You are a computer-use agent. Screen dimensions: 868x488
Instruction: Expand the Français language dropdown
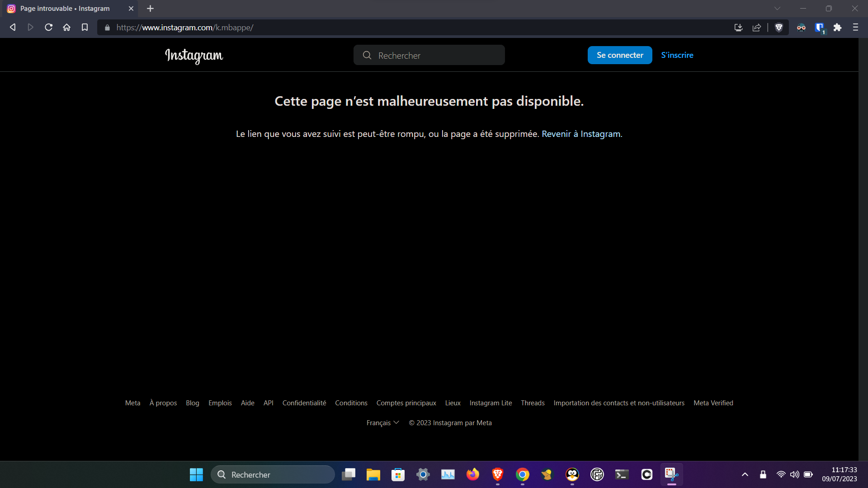click(382, 422)
